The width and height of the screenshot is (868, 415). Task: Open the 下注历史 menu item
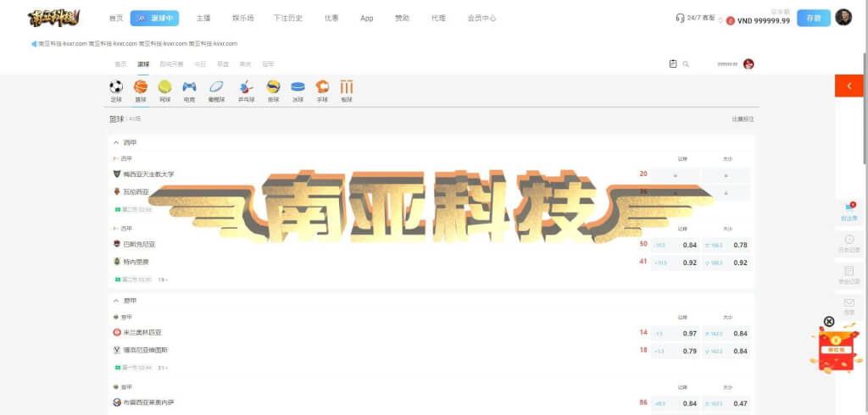click(288, 19)
